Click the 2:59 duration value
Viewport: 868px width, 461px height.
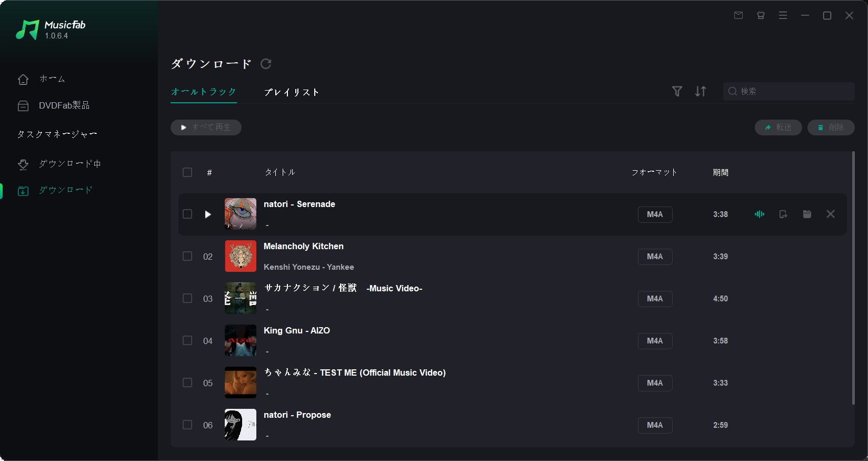[721, 425]
